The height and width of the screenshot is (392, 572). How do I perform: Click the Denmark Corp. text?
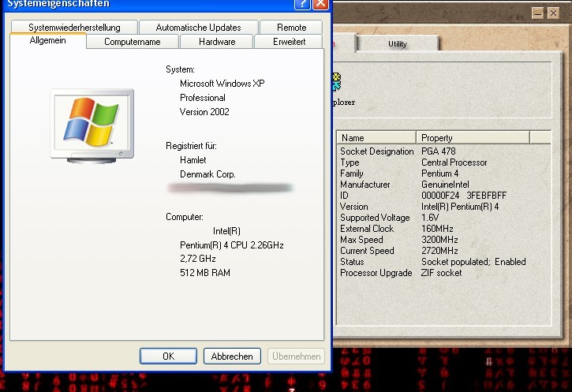click(207, 174)
